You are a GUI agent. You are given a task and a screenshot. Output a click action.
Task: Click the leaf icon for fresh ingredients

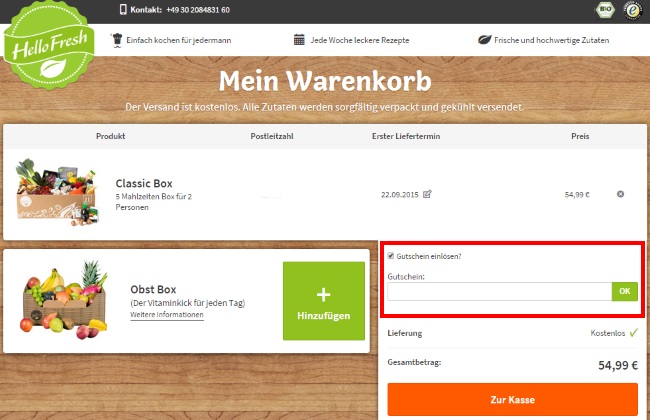tap(485, 40)
